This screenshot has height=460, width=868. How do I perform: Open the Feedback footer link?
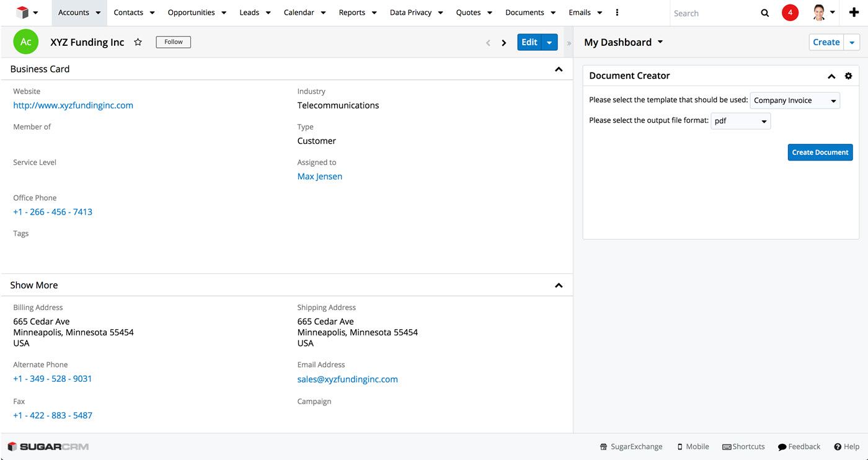tap(799, 446)
